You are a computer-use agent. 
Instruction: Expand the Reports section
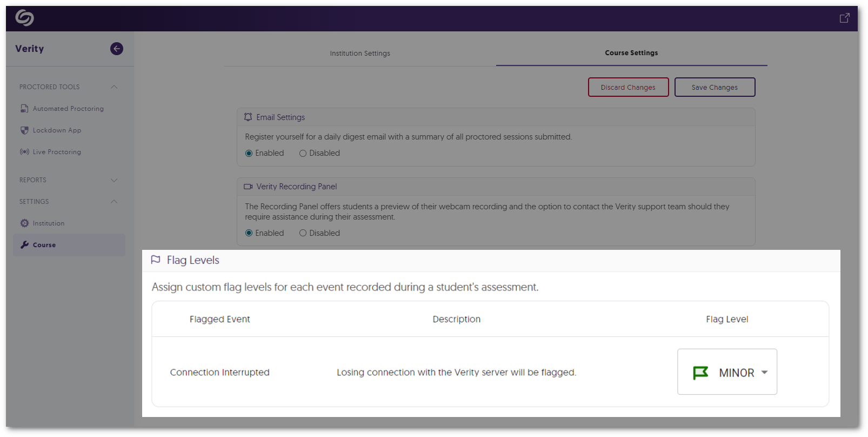[114, 180]
